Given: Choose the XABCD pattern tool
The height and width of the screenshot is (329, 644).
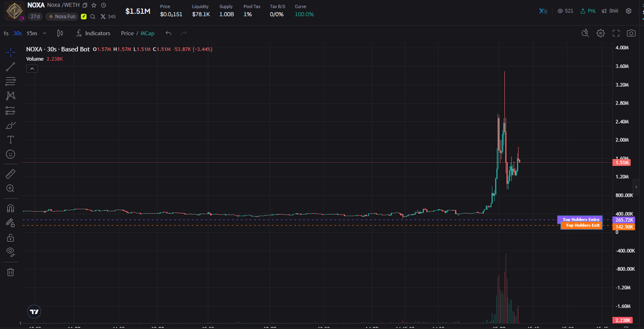Looking at the screenshot, I should pyautogui.click(x=10, y=96).
